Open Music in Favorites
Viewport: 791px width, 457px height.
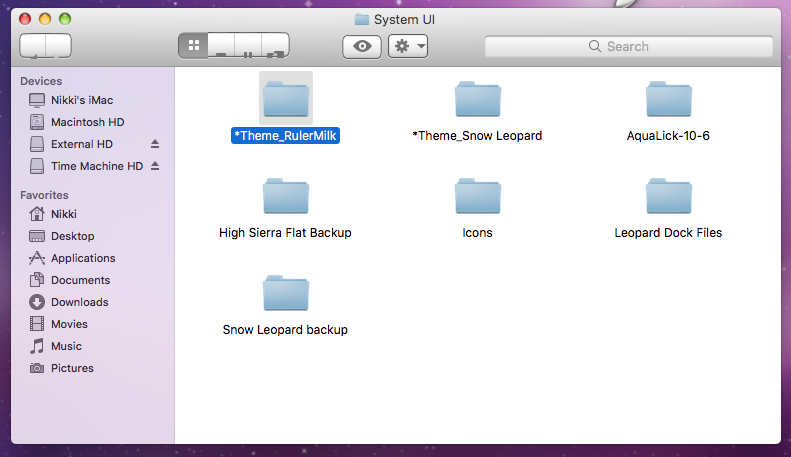pyautogui.click(x=93, y=347)
